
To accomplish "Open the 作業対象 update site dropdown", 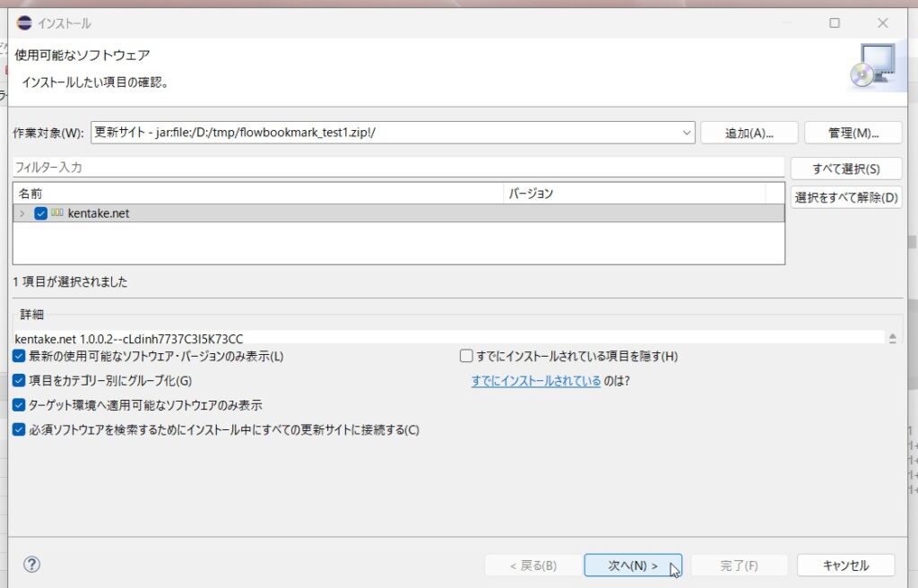I will point(687,133).
